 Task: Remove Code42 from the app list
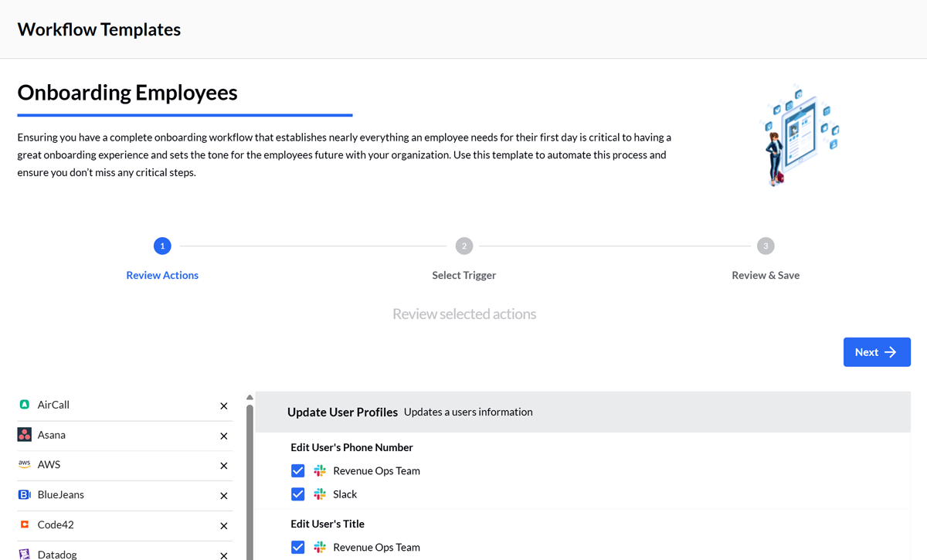click(x=223, y=526)
